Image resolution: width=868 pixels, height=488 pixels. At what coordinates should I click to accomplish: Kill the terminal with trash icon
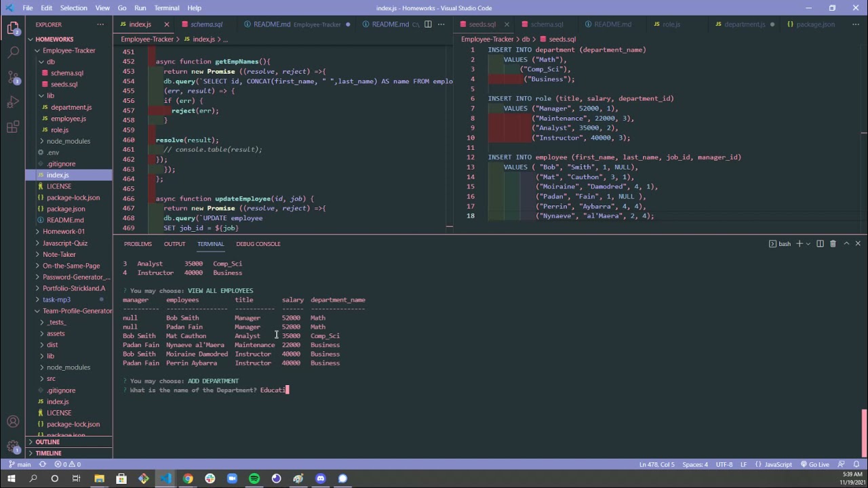(833, 244)
